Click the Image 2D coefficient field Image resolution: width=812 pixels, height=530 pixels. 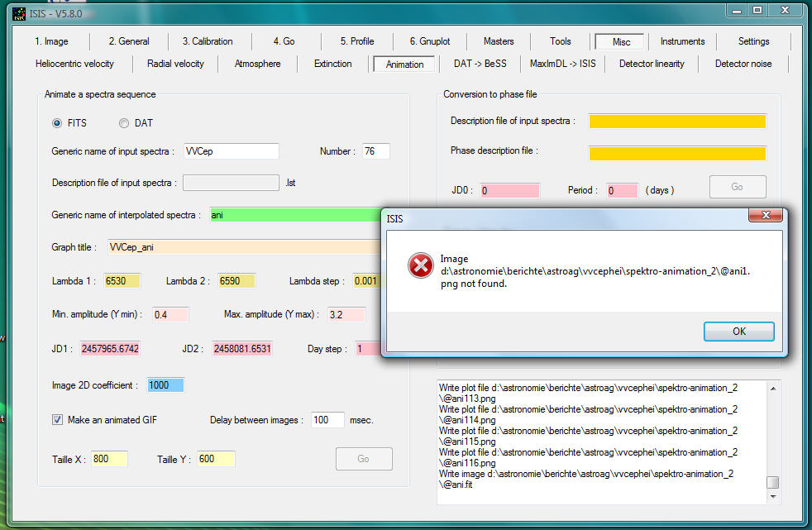[x=165, y=385]
